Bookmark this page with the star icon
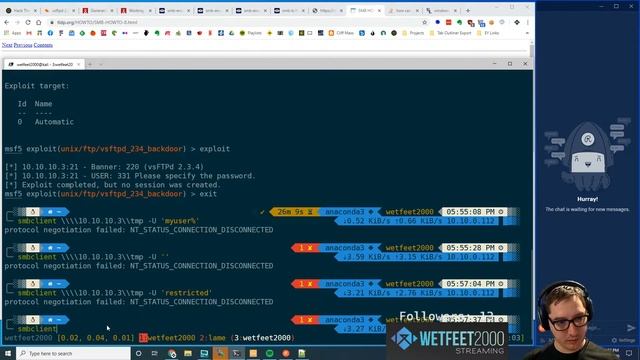 point(424,22)
